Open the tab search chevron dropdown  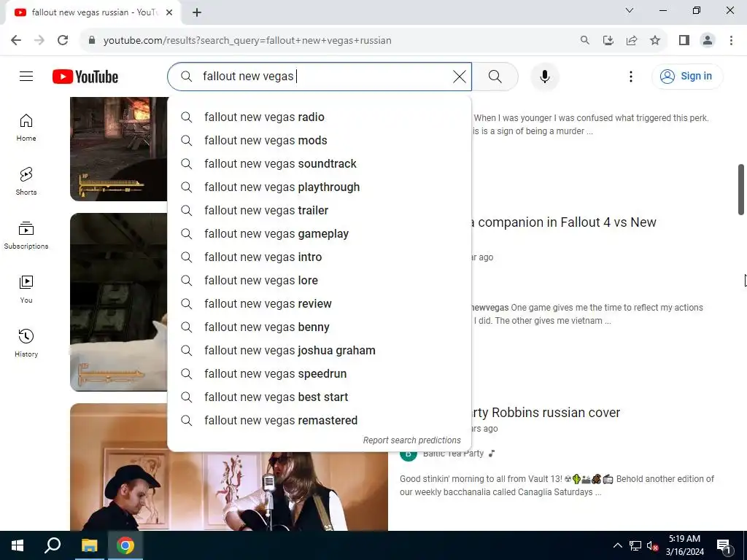(630, 10)
